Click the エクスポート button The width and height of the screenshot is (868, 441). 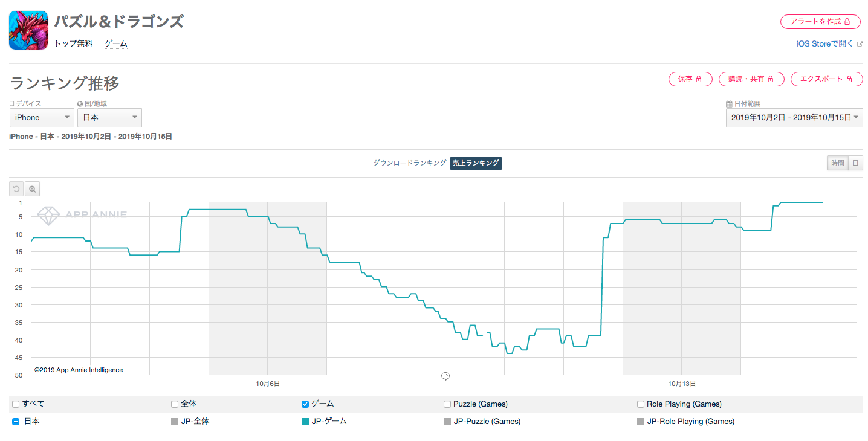click(x=826, y=79)
